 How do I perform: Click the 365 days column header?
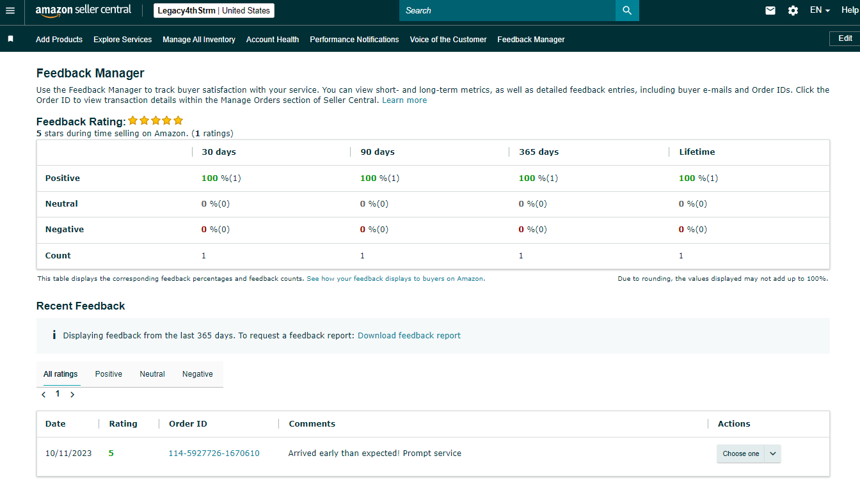click(x=539, y=152)
